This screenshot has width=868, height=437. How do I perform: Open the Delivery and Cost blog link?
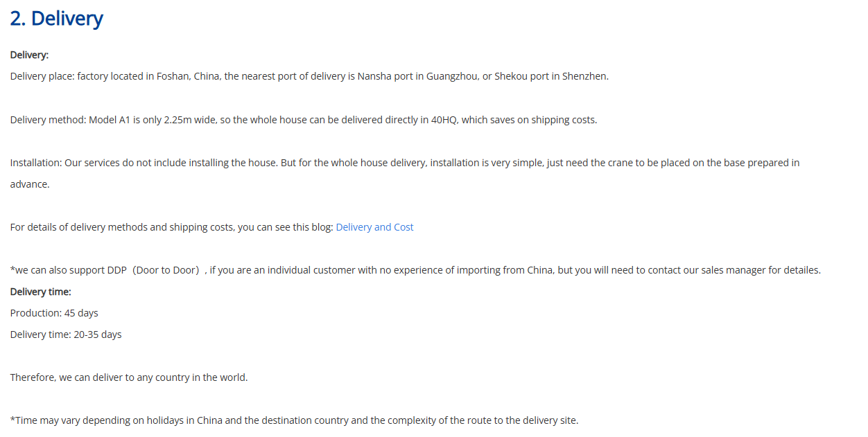pos(374,227)
